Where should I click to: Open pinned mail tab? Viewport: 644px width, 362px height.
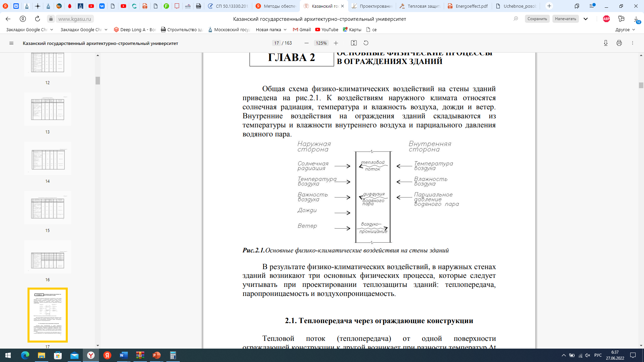point(16,6)
